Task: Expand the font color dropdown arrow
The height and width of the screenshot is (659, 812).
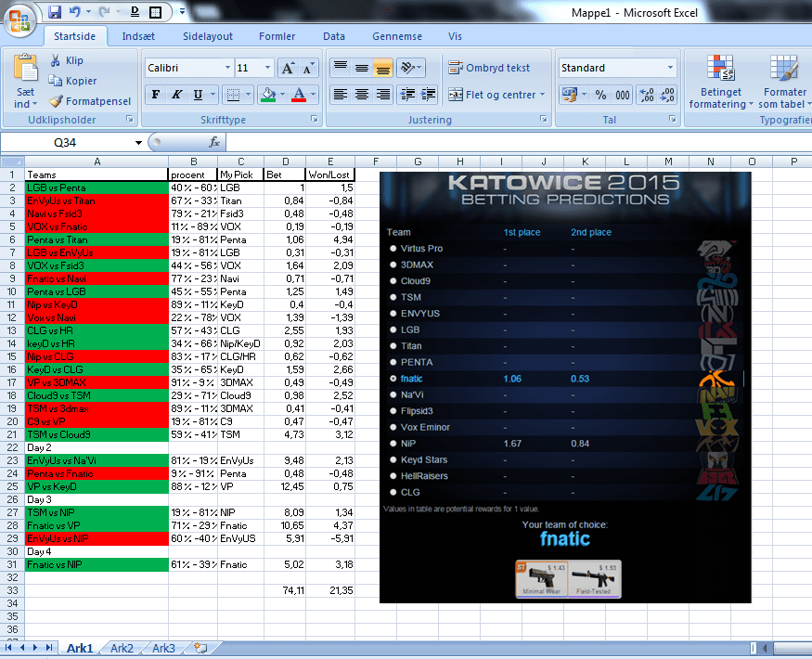Action: tap(314, 95)
